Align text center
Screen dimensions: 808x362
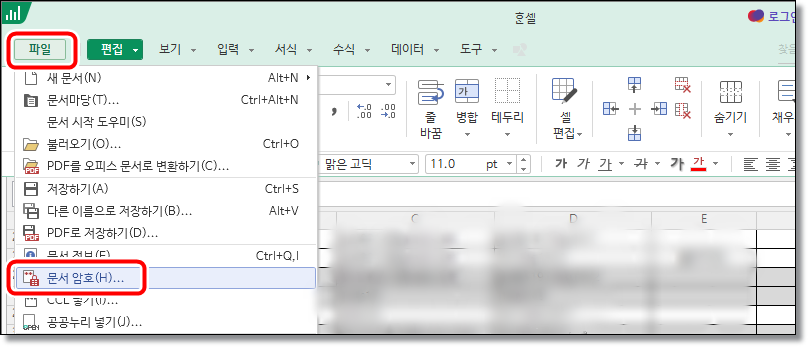point(772,165)
